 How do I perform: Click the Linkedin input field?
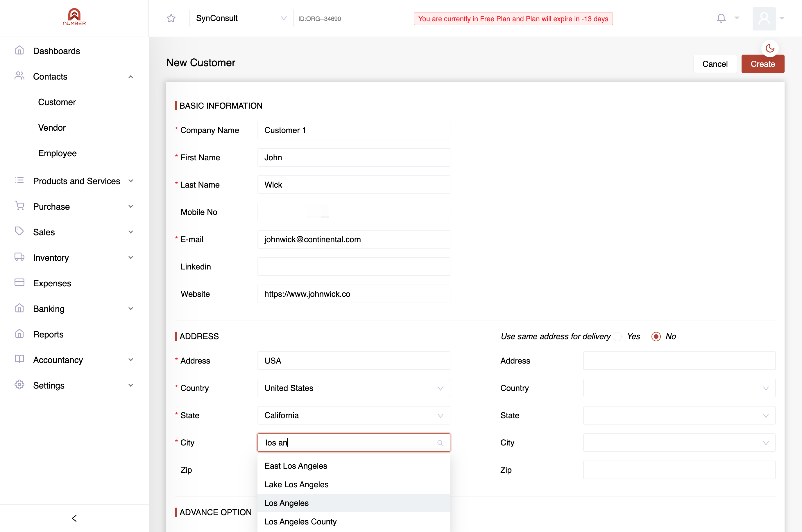354,267
